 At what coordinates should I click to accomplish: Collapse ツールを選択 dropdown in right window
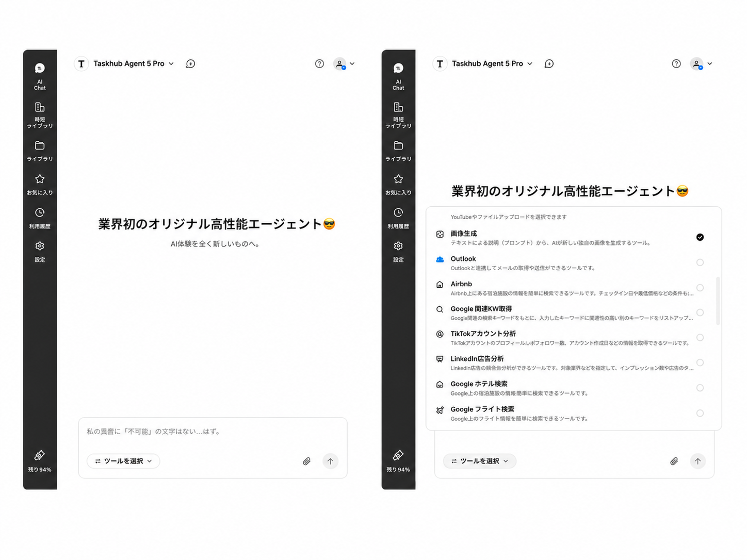pyautogui.click(x=480, y=461)
